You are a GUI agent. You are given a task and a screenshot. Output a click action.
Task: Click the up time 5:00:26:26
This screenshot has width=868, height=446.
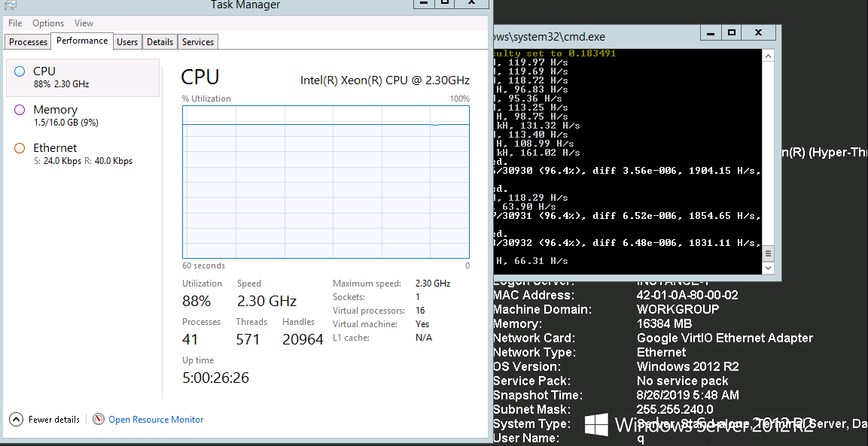coord(216,378)
